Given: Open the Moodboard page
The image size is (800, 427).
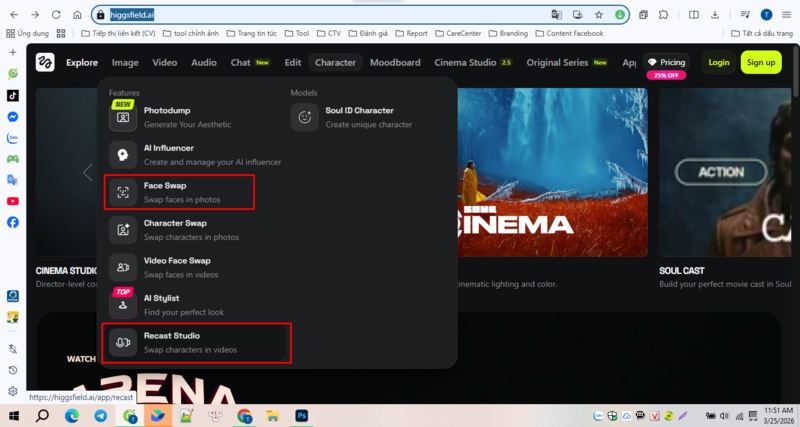Looking at the screenshot, I should pyautogui.click(x=395, y=63).
